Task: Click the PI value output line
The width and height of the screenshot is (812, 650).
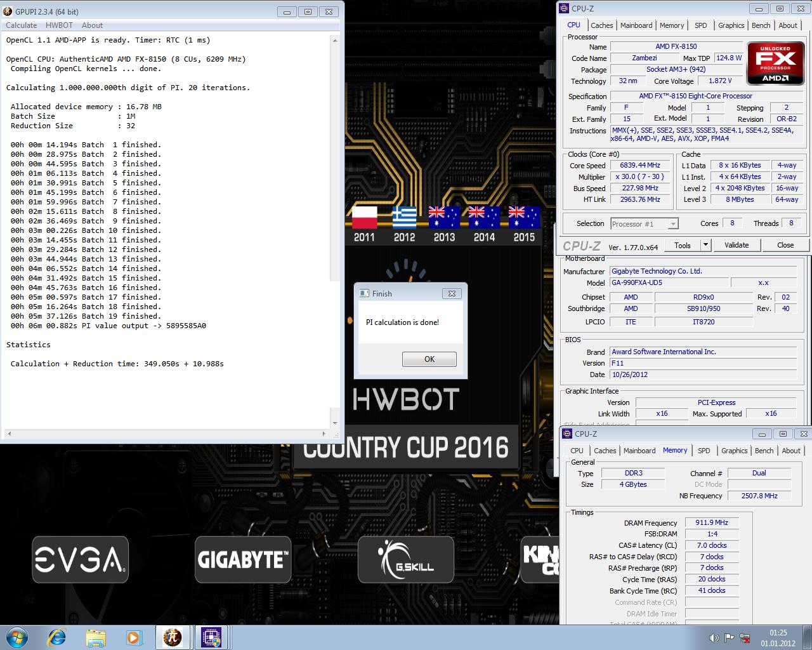Action: [x=108, y=326]
